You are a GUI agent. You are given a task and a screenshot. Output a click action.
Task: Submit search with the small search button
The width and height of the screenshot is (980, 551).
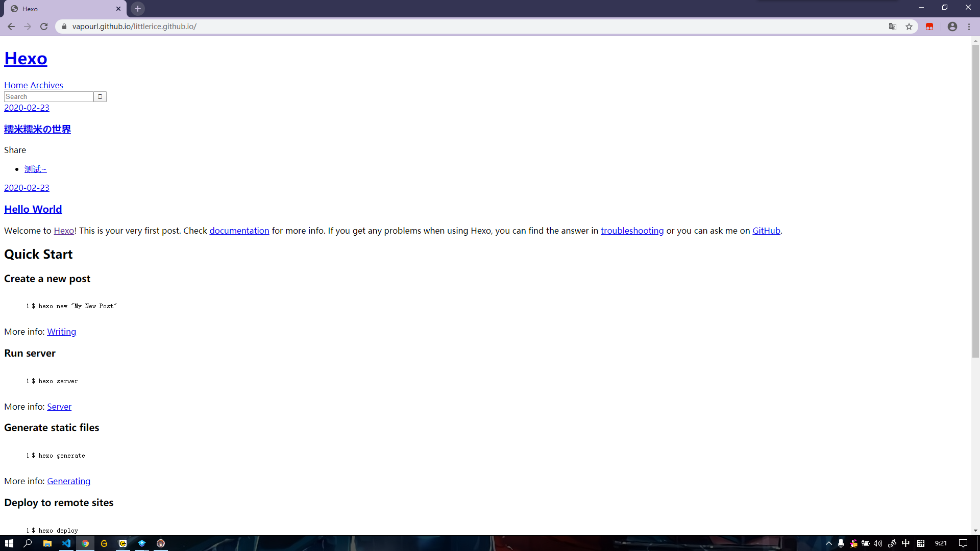coord(100,96)
